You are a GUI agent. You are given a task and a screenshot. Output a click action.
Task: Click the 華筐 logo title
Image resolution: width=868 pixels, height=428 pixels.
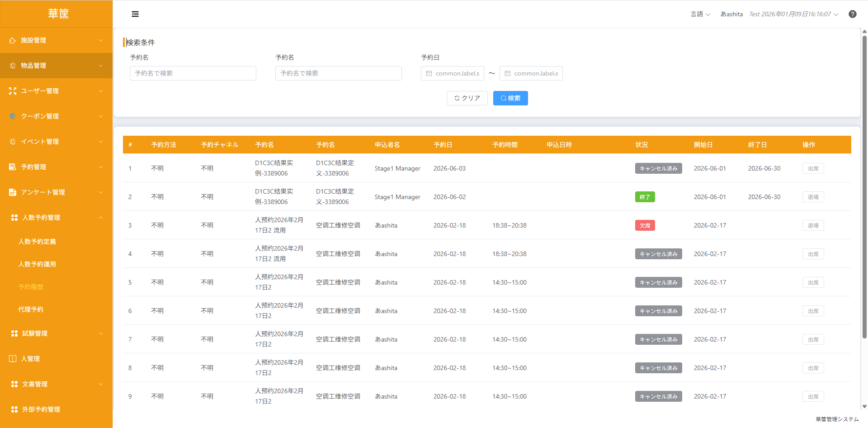point(58,14)
